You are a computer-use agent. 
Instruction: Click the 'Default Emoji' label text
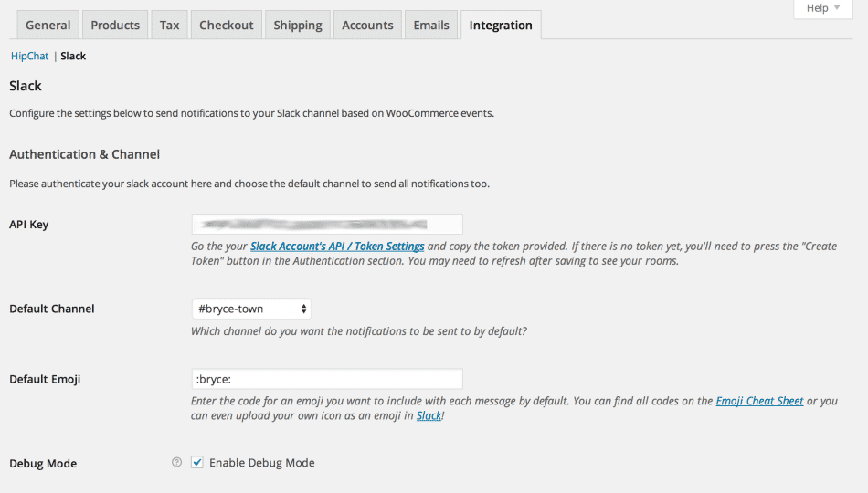click(45, 380)
